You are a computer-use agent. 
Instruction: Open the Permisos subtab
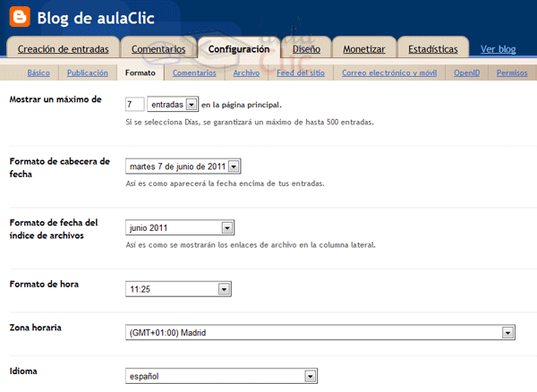pyautogui.click(x=511, y=72)
